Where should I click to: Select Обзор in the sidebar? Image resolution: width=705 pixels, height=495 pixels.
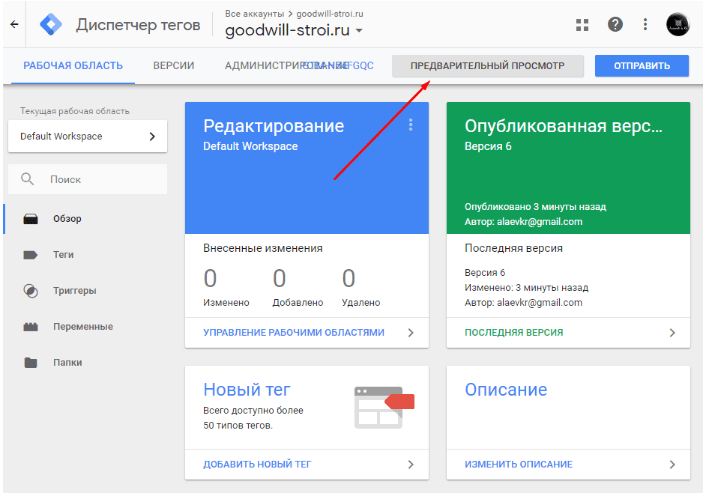click(x=67, y=219)
